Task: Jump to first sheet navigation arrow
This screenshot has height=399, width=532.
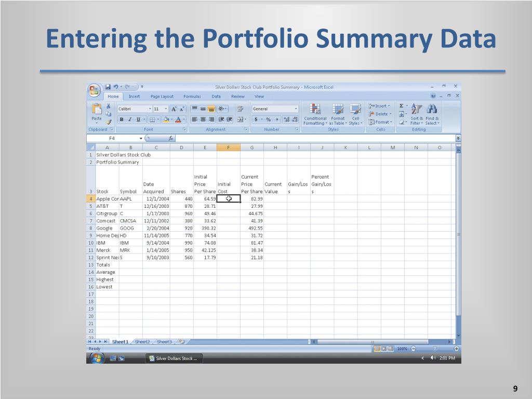Action: click(89, 342)
